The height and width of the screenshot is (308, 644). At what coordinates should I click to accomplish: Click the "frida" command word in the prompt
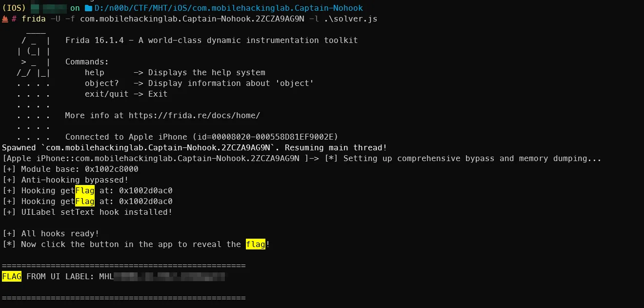34,19
